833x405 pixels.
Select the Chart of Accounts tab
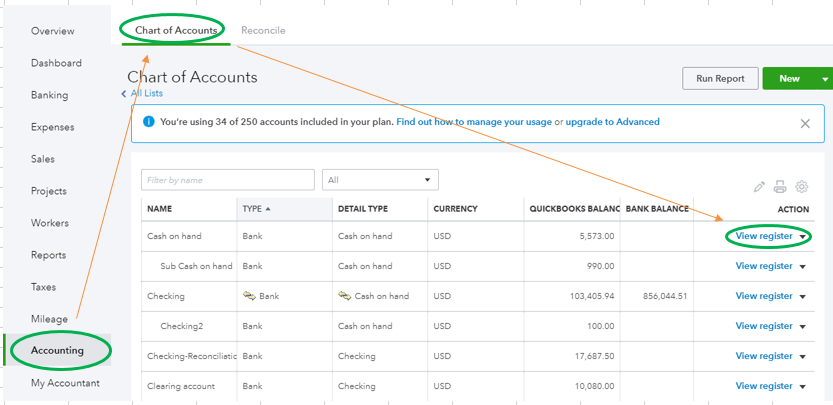[x=176, y=31]
